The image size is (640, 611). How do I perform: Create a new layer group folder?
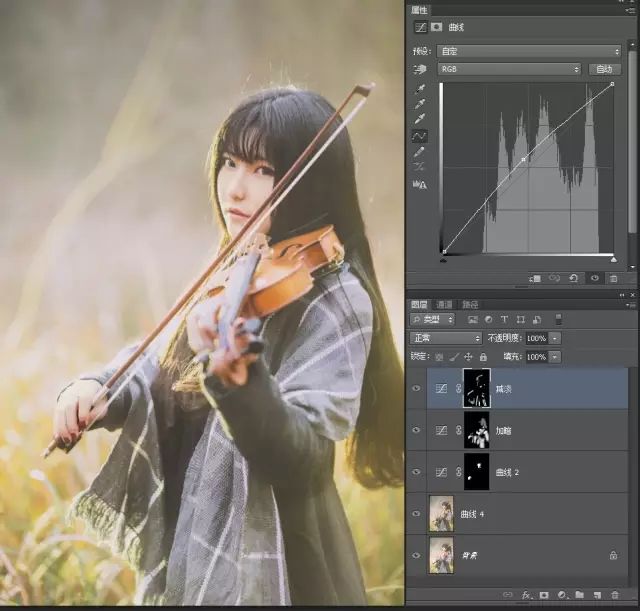coord(579,595)
